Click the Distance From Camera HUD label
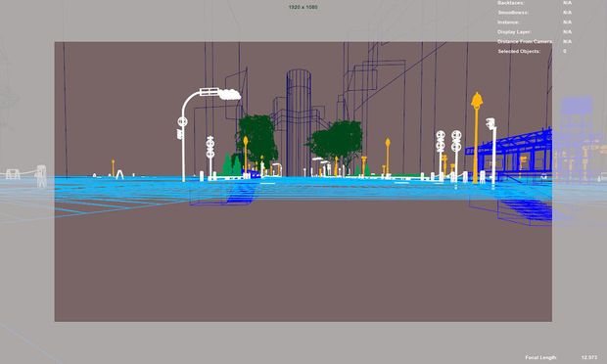 pyautogui.click(x=525, y=41)
